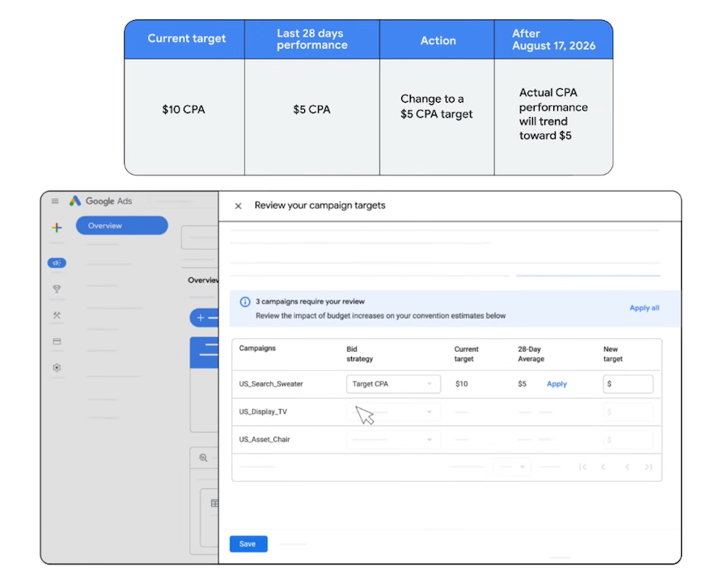Select the Overview item in navigation
Viewport: 728px width, 587px height.
click(121, 226)
